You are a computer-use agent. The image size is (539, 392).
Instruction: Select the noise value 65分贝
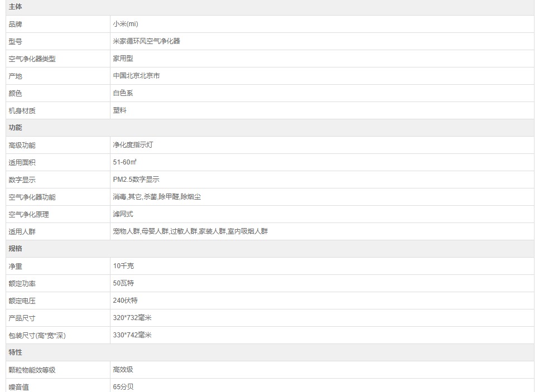tap(123, 386)
